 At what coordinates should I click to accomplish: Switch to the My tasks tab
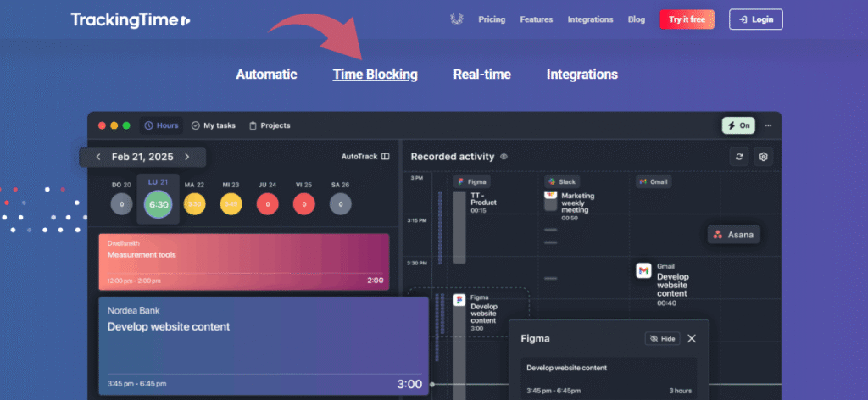point(214,125)
